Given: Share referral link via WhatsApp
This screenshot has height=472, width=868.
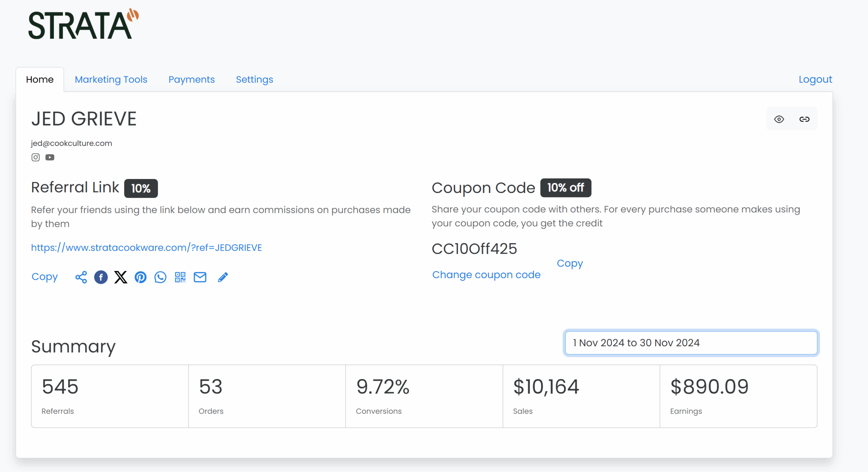Looking at the screenshot, I should 160,277.
